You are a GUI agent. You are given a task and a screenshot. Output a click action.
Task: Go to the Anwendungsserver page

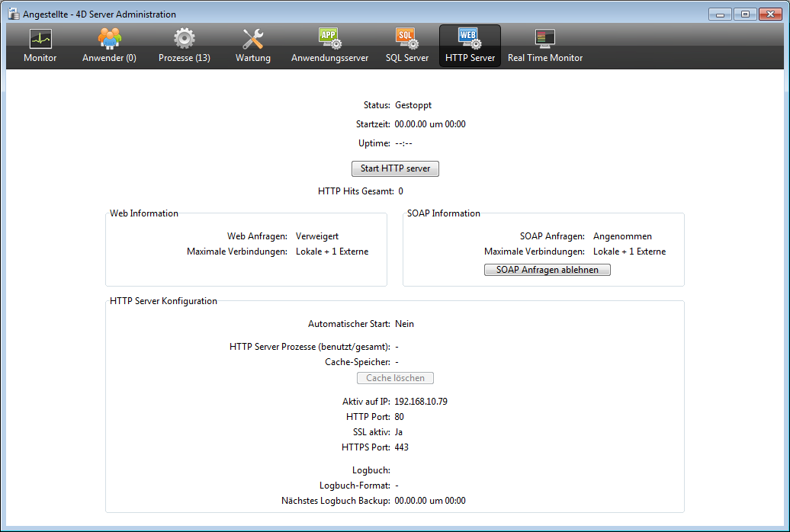click(x=329, y=46)
